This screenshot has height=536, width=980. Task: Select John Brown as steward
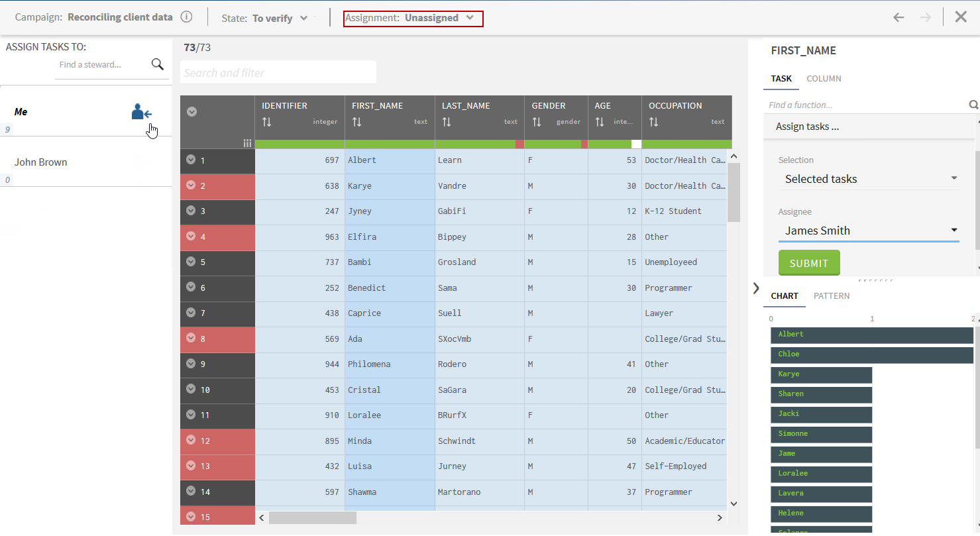click(x=41, y=162)
